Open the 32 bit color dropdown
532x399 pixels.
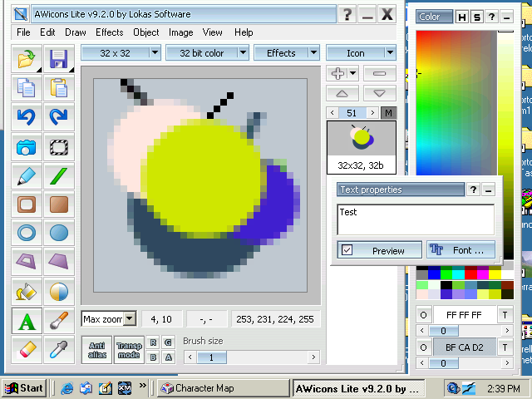206,53
